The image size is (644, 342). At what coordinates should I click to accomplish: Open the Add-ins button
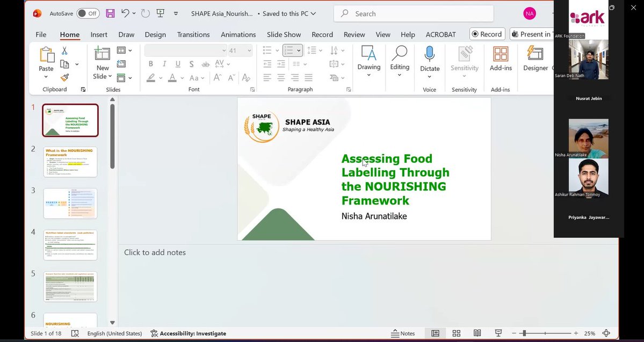(501, 59)
